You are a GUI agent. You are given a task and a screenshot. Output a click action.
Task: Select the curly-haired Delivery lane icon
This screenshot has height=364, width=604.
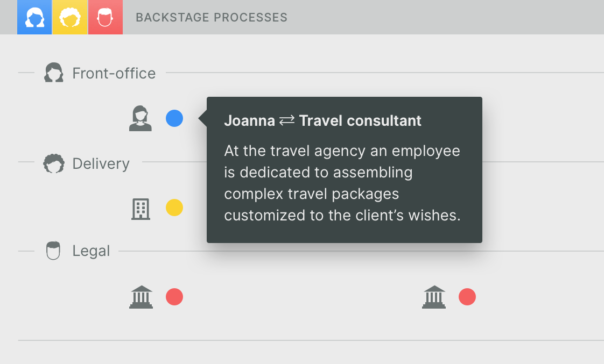(53, 163)
